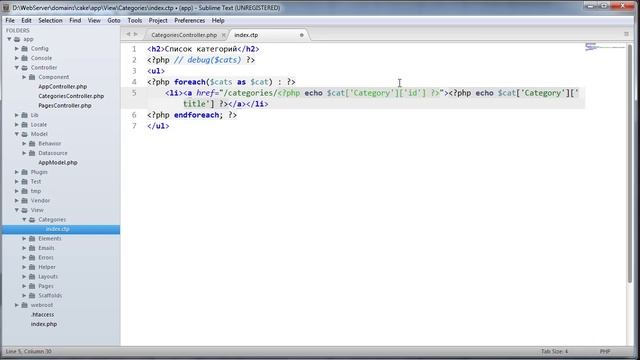The width and height of the screenshot is (640, 360).
Task: Open the Goto menu
Action: point(114,20)
